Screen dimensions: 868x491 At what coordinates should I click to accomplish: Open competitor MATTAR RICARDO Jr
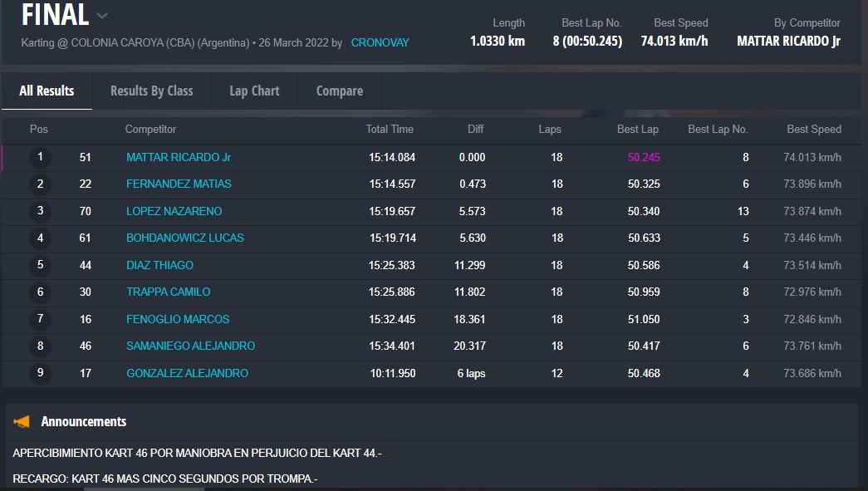point(179,157)
